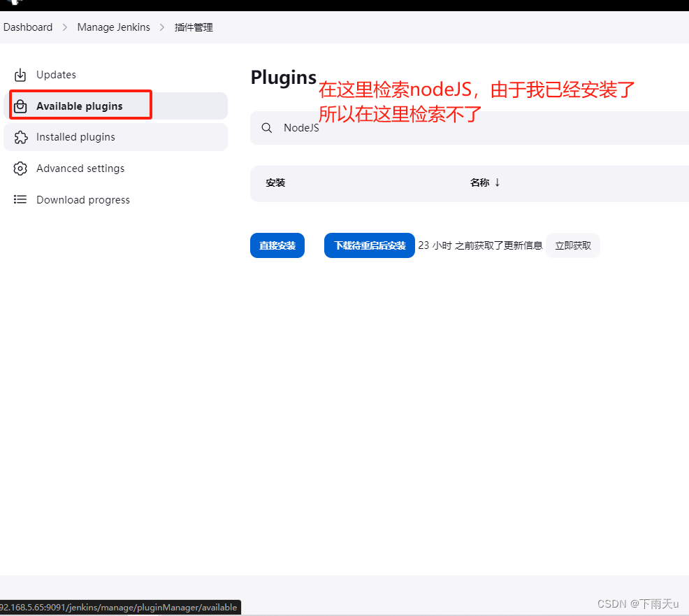Click the Advanced settings gear icon
The image size is (689, 616).
click(x=20, y=169)
